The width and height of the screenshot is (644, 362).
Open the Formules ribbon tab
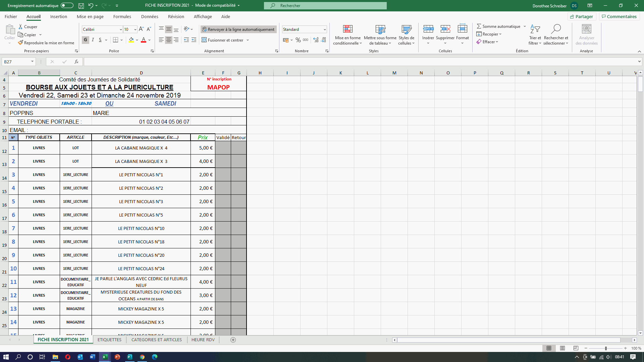point(122,16)
